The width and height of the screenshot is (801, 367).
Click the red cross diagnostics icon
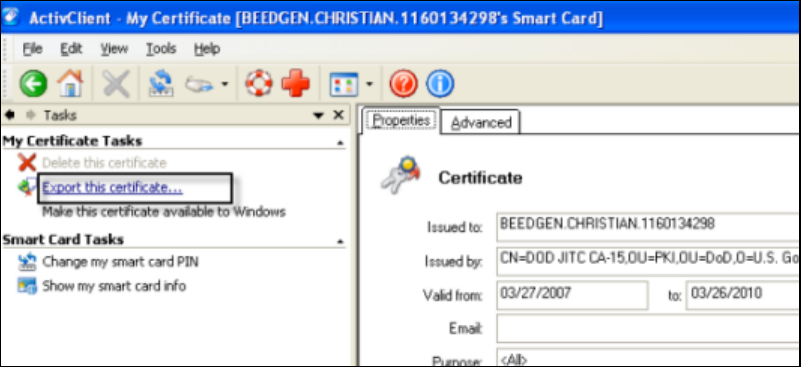(x=296, y=84)
